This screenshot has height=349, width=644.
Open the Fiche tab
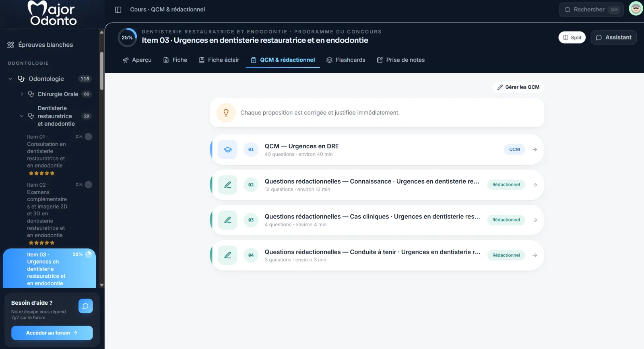(175, 60)
